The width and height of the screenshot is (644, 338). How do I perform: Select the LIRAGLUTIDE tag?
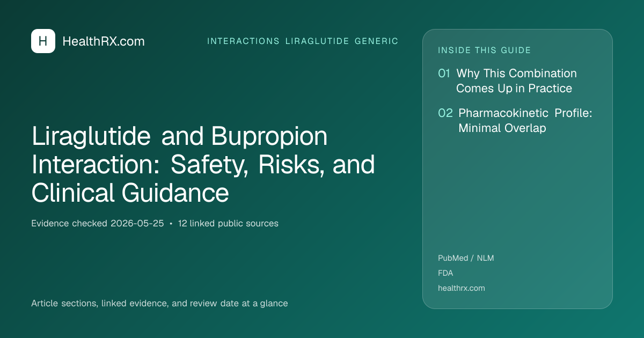click(x=317, y=41)
